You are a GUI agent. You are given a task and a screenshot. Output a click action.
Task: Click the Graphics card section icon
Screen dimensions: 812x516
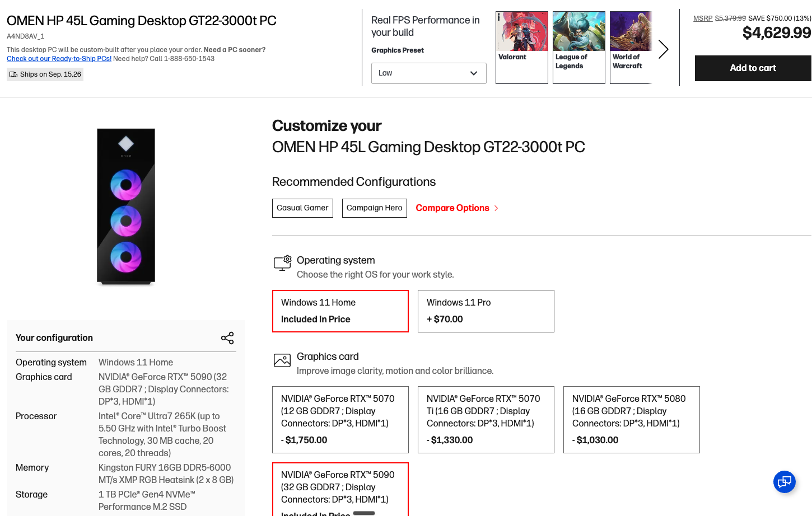(x=282, y=360)
